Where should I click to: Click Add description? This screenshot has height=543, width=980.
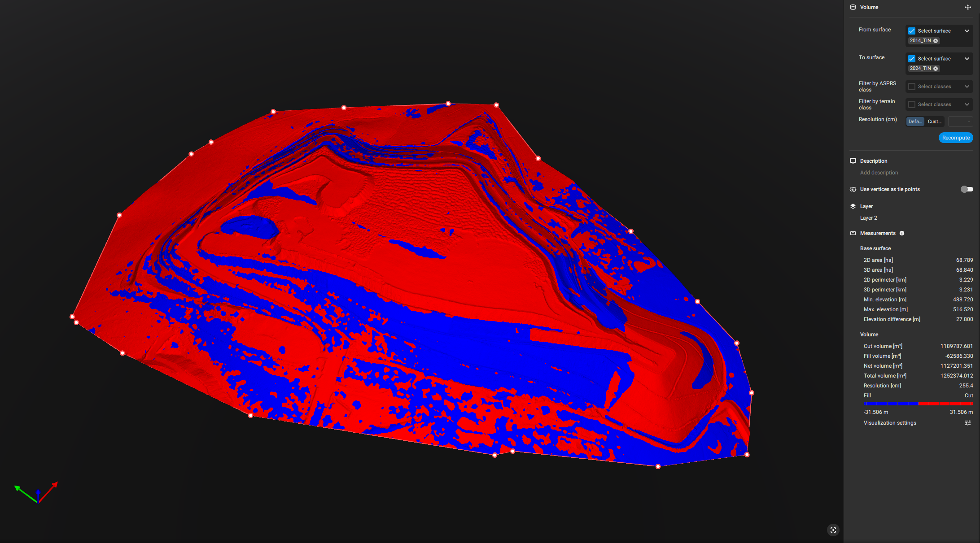tap(879, 172)
